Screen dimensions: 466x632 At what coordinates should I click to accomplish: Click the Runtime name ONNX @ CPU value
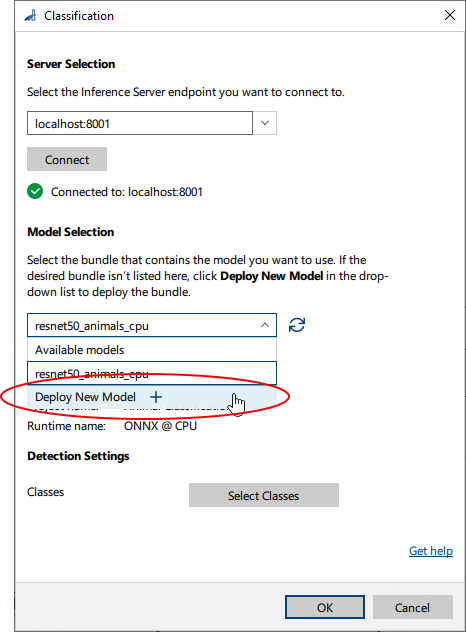pyautogui.click(x=160, y=426)
